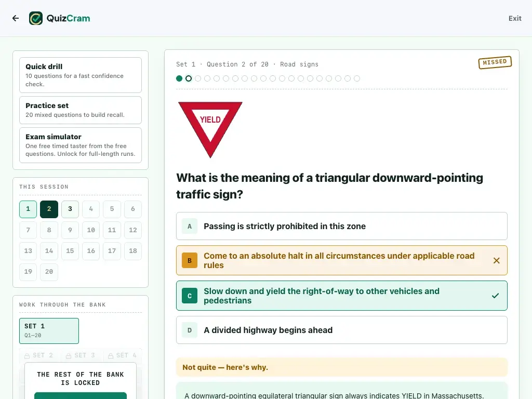
Task: Select answer B about absolute halt
Action: 342,261
